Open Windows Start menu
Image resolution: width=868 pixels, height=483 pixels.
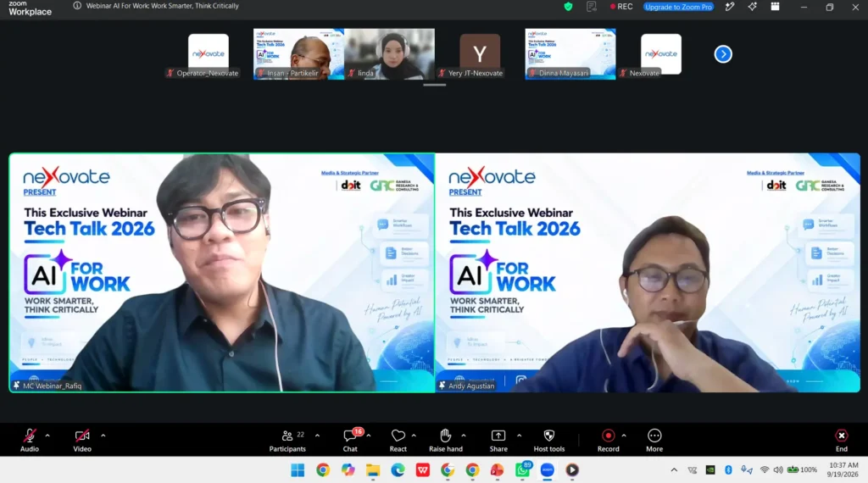click(x=298, y=470)
